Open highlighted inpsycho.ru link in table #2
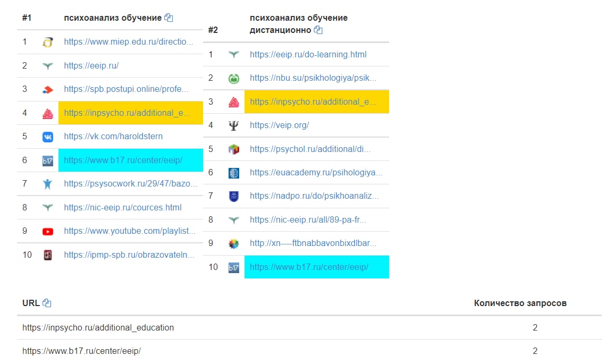Image resolution: width=615 pixels, height=364 pixels. (313, 102)
